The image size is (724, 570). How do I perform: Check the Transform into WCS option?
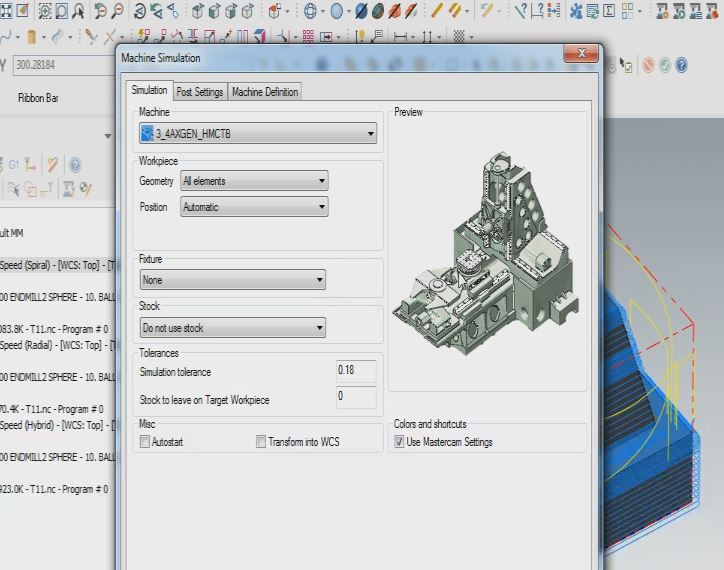click(261, 442)
